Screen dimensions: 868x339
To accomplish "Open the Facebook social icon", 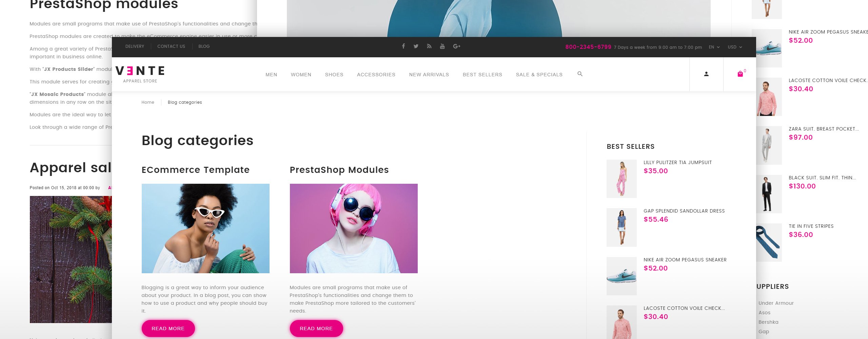I will (x=403, y=46).
